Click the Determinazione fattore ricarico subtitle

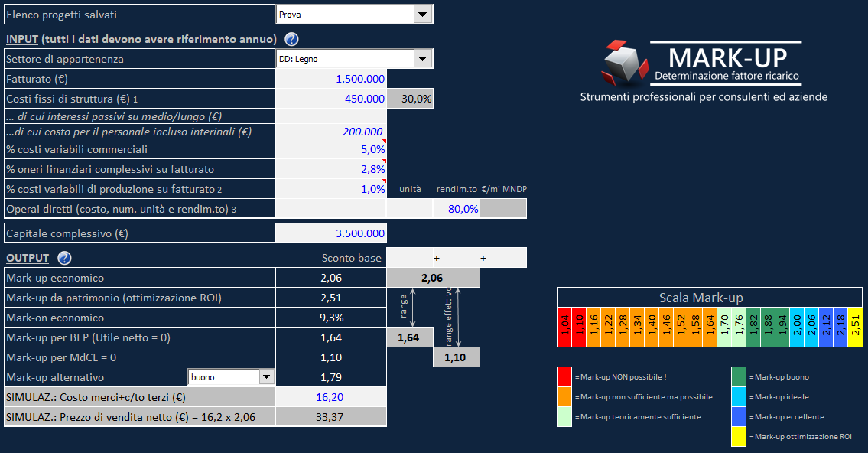coord(727,76)
